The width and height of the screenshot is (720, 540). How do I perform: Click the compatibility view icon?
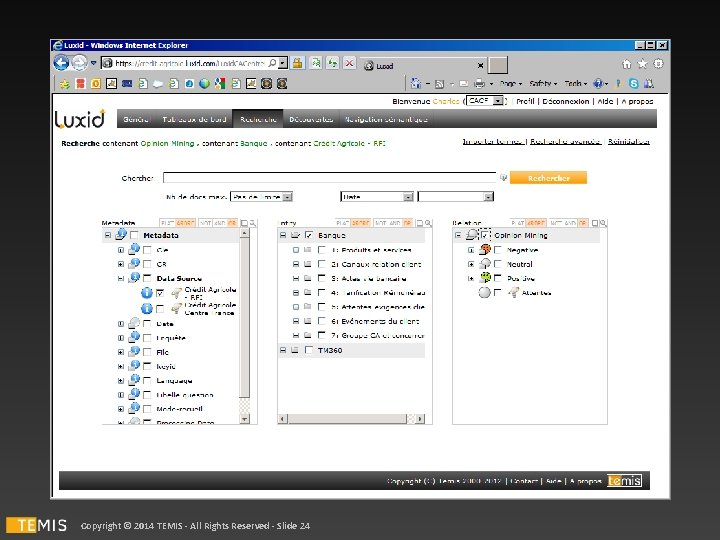pyautogui.click(x=315, y=63)
